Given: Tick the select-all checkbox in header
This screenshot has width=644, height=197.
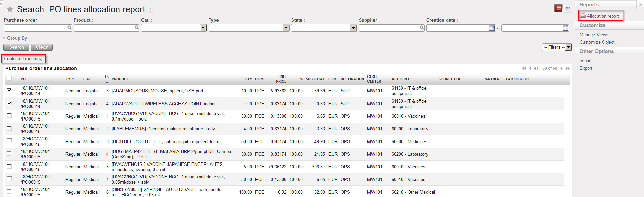Looking at the screenshot, I should 9,79.
